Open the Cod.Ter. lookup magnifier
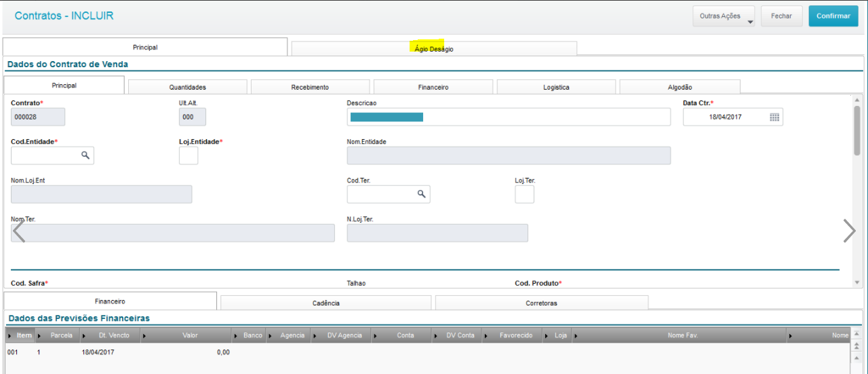Viewport: 868px width, 374px height. tap(421, 194)
